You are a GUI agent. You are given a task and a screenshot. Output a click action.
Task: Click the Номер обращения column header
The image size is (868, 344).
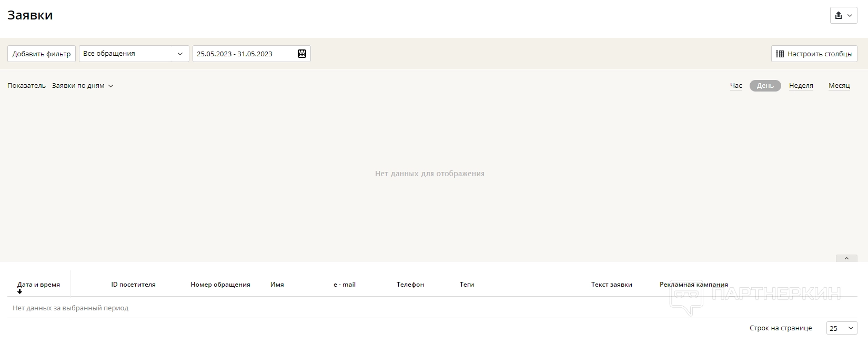click(220, 285)
